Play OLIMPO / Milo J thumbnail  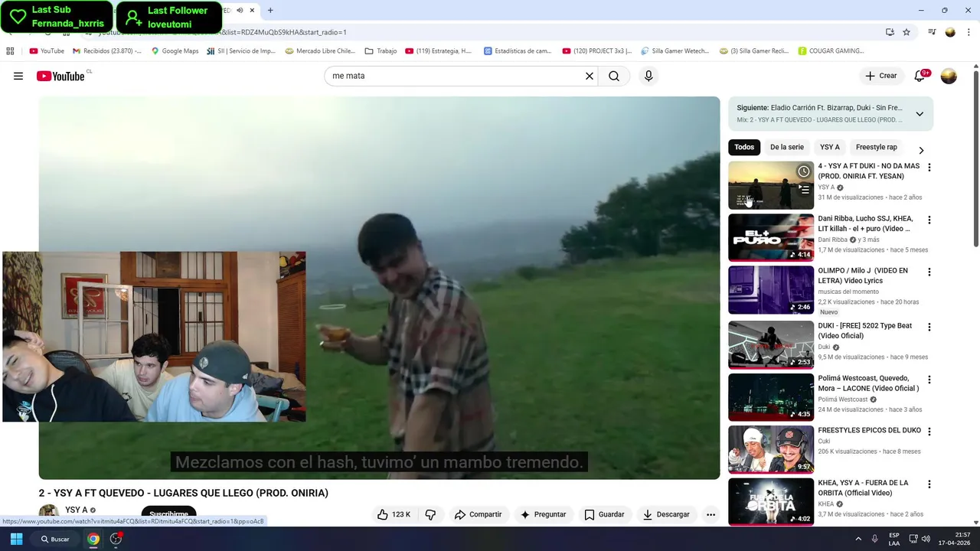coord(771,289)
